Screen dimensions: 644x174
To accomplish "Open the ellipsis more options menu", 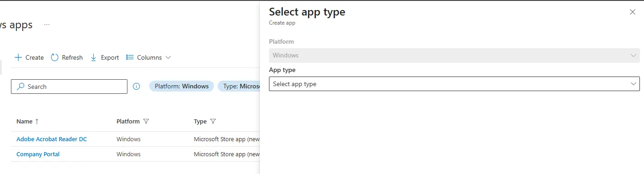I will click(x=47, y=24).
